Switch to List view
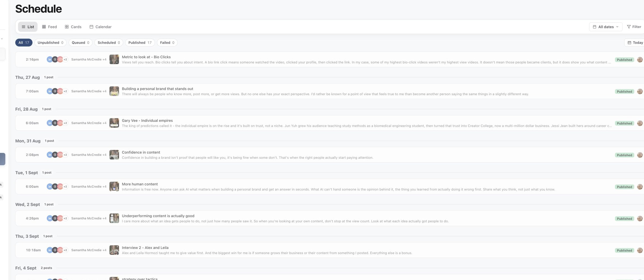 click(28, 27)
